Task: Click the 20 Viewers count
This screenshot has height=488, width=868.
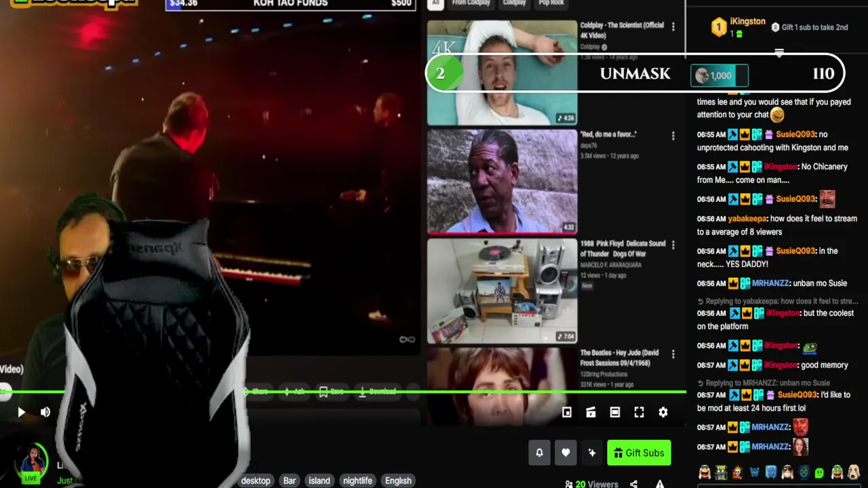Action: click(x=591, y=484)
